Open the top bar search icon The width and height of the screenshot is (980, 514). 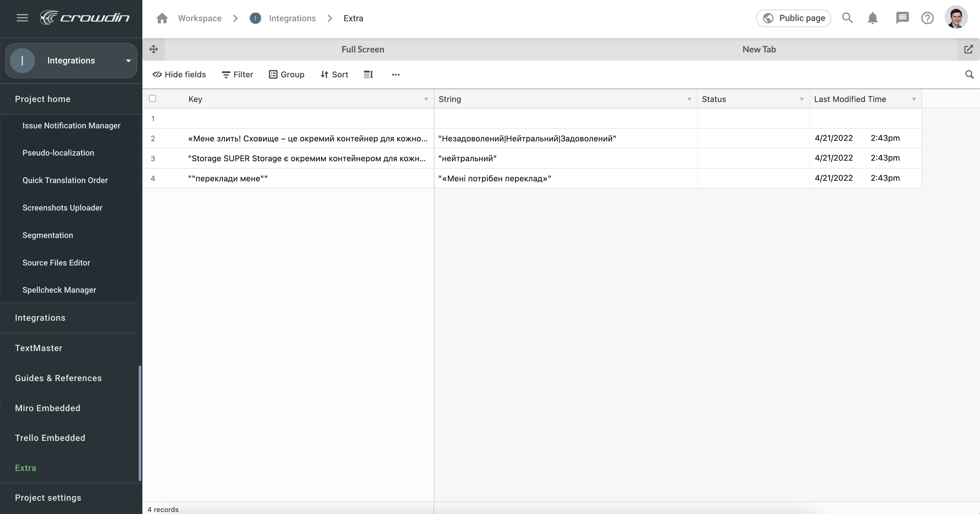[x=847, y=18]
